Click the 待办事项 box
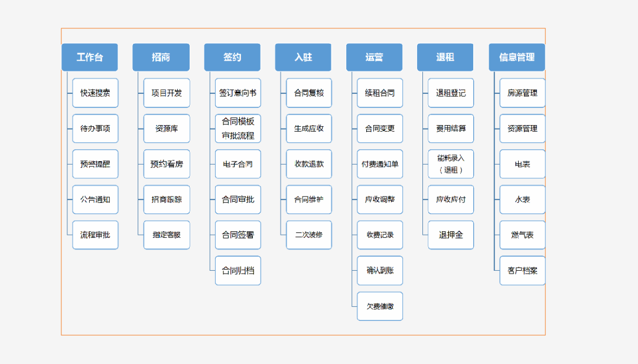The image size is (638, 364). [x=95, y=129]
